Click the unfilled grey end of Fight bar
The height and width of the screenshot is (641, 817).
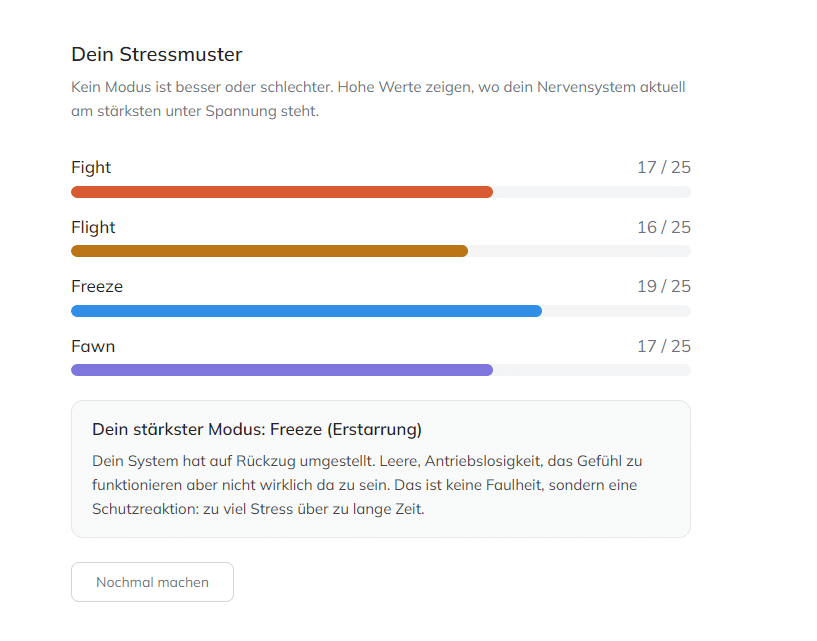[591, 192]
